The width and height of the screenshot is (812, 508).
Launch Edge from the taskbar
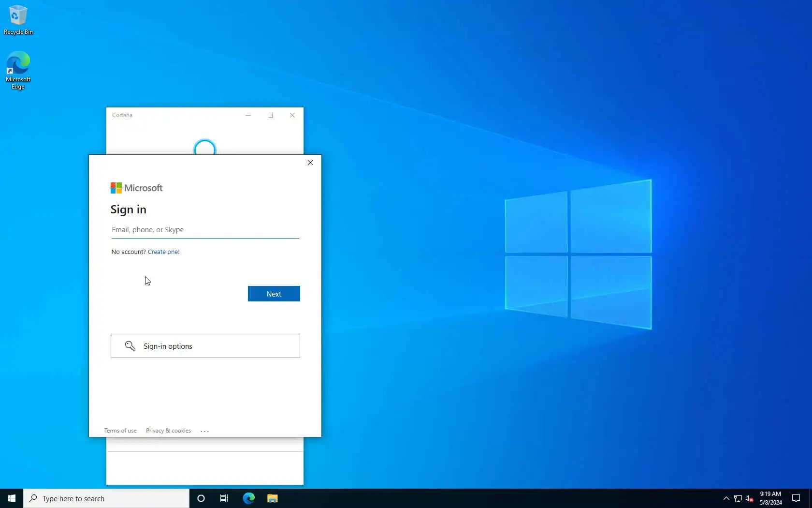click(249, 498)
